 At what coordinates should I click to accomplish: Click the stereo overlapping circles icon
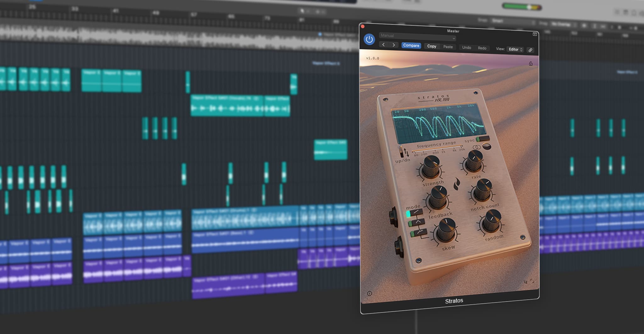click(x=477, y=147)
